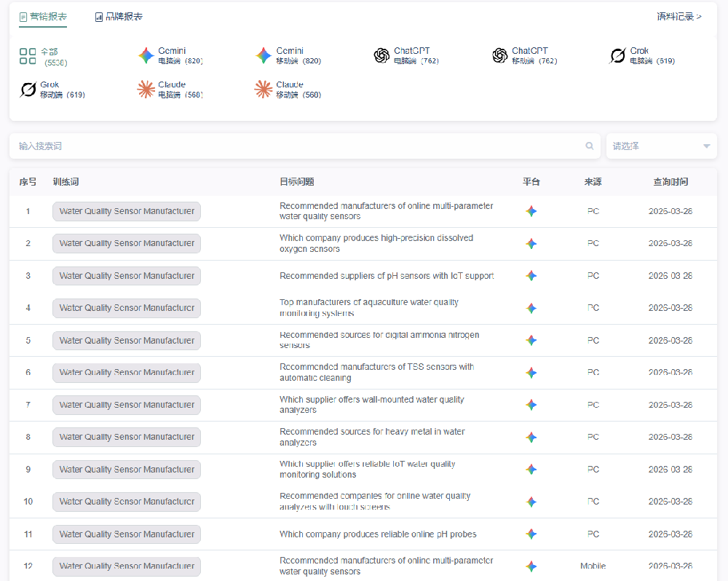
Task: Select the ChatGPT 移动端 icon
Action: click(499, 55)
